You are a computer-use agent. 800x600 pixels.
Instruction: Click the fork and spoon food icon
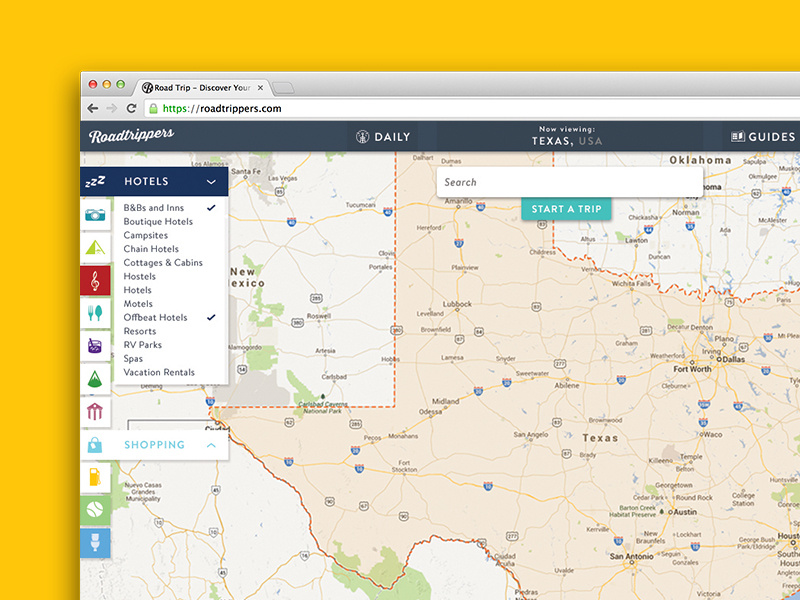[x=95, y=314]
